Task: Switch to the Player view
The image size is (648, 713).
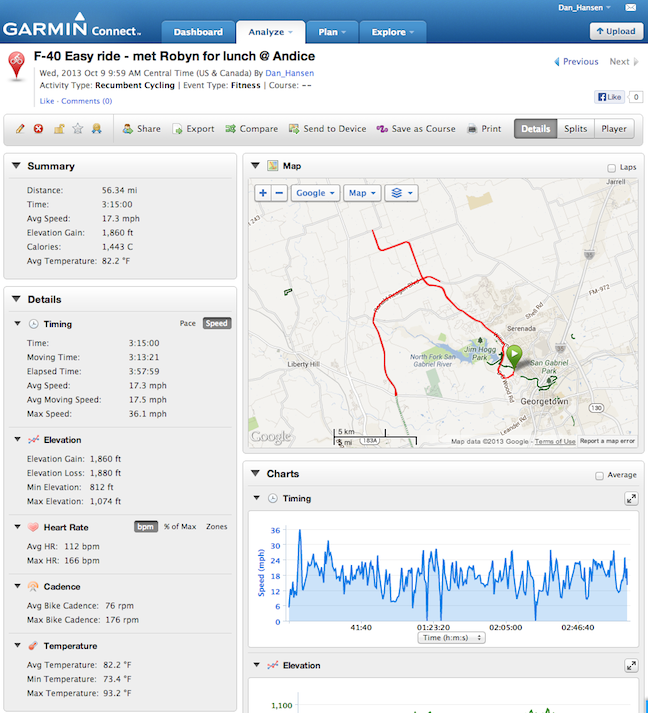Action: (614, 129)
